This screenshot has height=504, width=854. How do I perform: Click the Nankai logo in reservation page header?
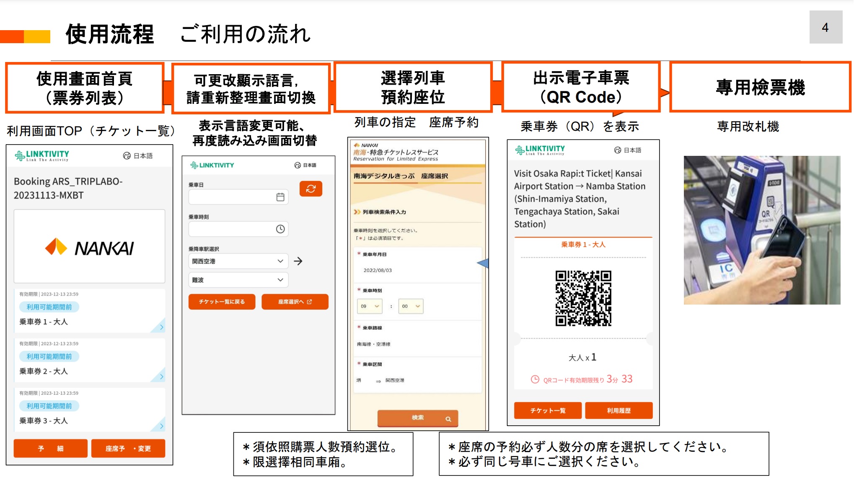coord(366,145)
